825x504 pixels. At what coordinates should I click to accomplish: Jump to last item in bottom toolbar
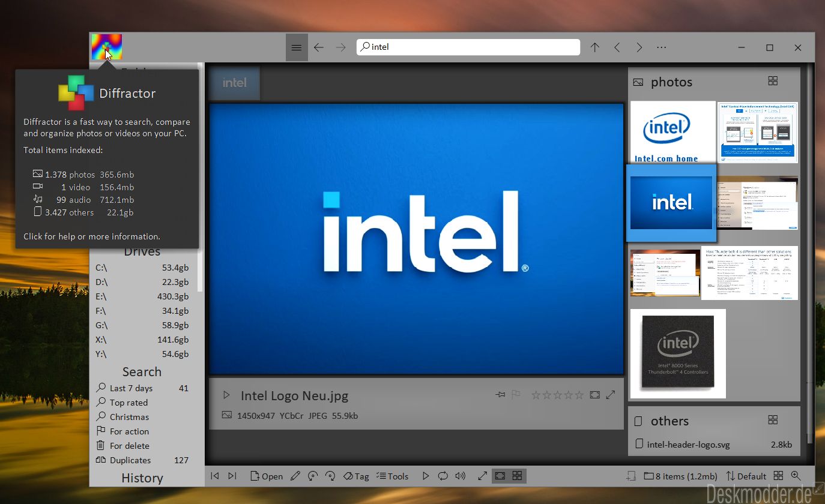tap(232, 476)
